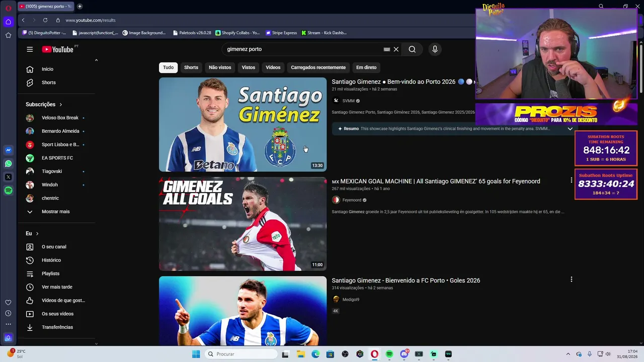Screen dimensions: 644x362
Task: Filter results by Não vistos
Action: coord(220,67)
